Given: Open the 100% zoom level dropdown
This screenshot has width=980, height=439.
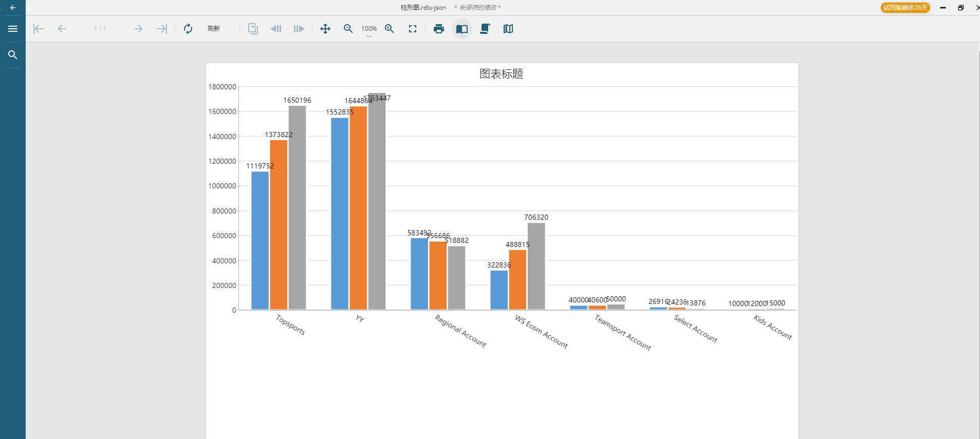Looking at the screenshot, I should (369, 29).
